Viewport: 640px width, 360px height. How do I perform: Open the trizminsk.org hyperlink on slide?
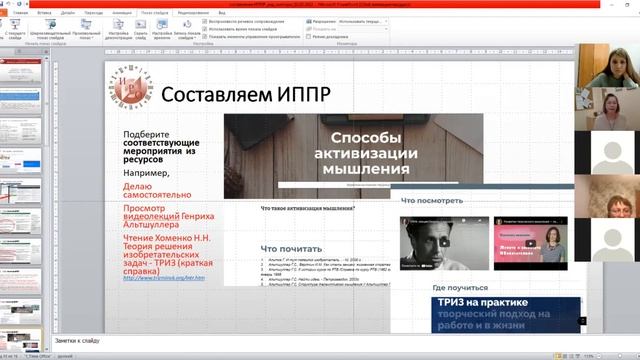[x=164, y=278]
